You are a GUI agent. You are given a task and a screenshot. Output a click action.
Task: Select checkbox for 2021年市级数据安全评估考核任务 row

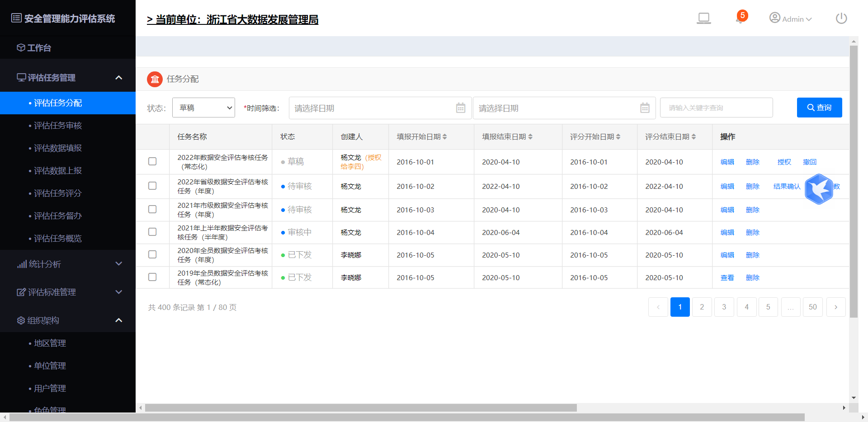(x=152, y=209)
